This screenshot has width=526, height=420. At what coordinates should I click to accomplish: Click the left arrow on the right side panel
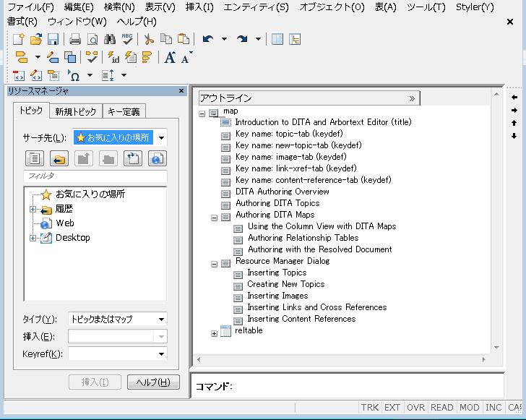[x=514, y=98]
